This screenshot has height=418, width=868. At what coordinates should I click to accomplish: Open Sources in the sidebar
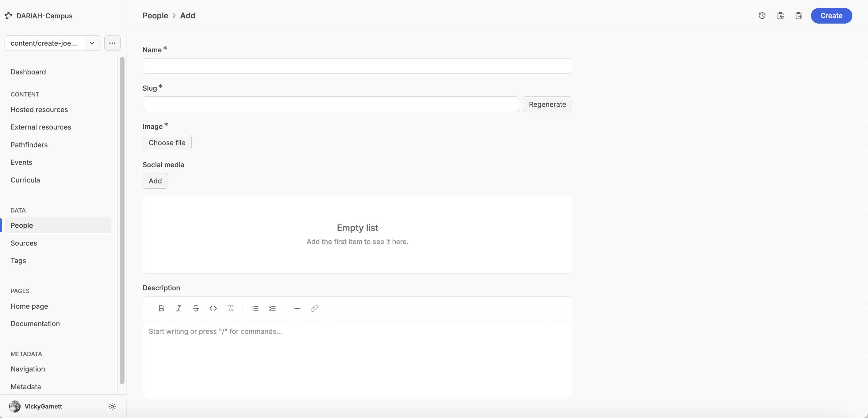24,243
